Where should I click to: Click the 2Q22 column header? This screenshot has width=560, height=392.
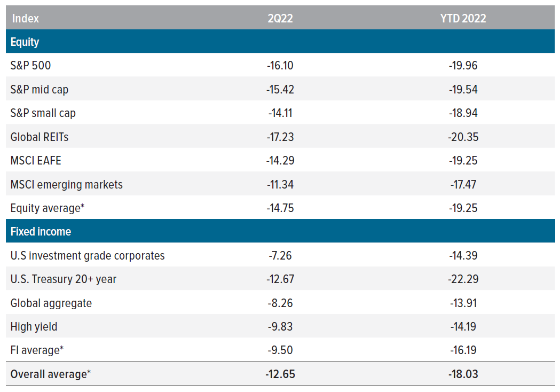click(280, 18)
